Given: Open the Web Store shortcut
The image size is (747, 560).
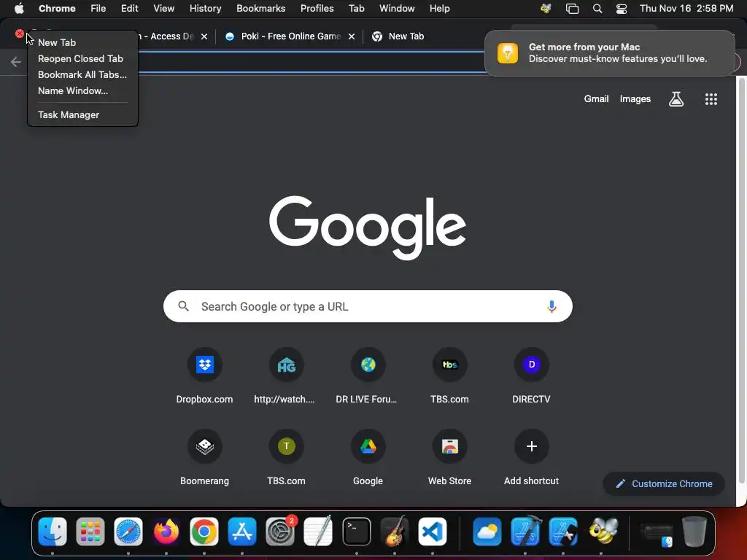Looking at the screenshot, I should coord(449,446).
